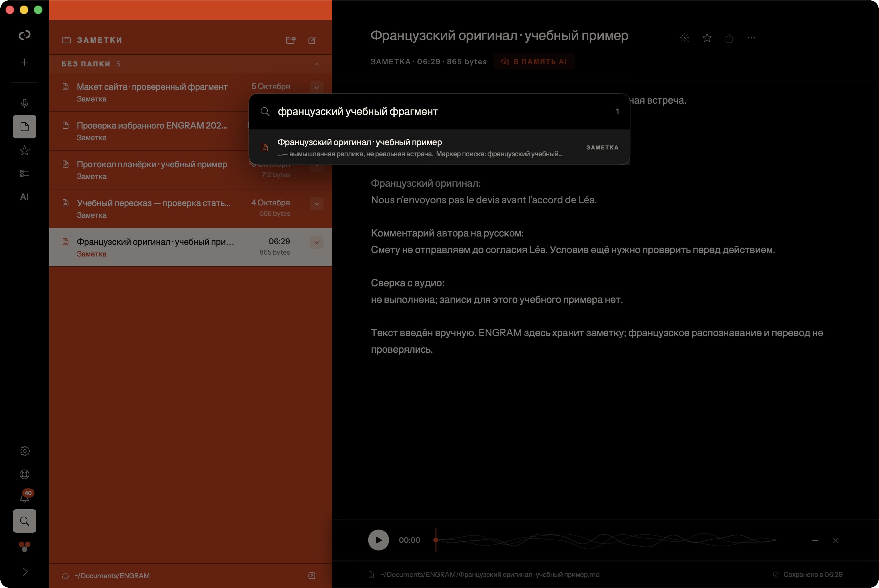This screenshot has height=588, width=879.
Task: Expand options for Макет сайта note
Action: click(316, 87)
